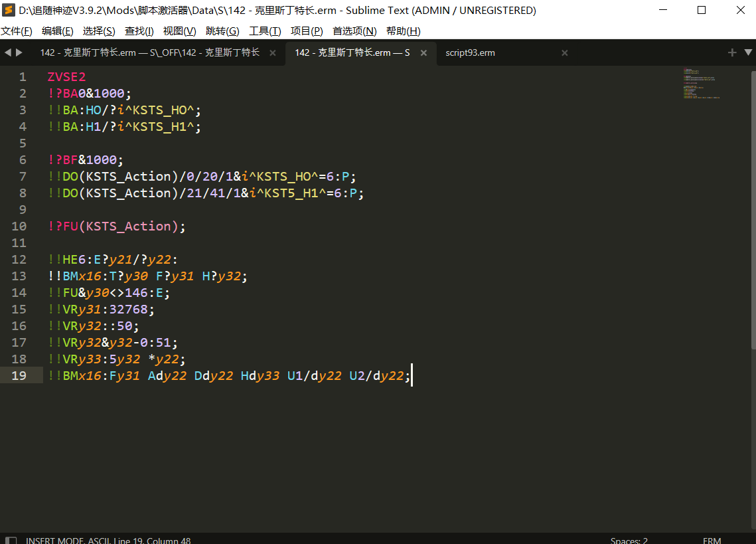Close the S\_OFF 142 tab

(x=272, y=52)
